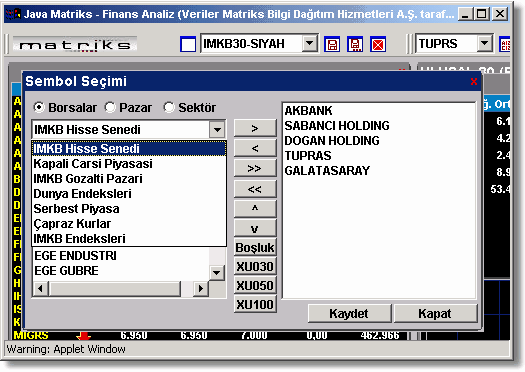Click MIGRS row in background table

pos(210,335)
